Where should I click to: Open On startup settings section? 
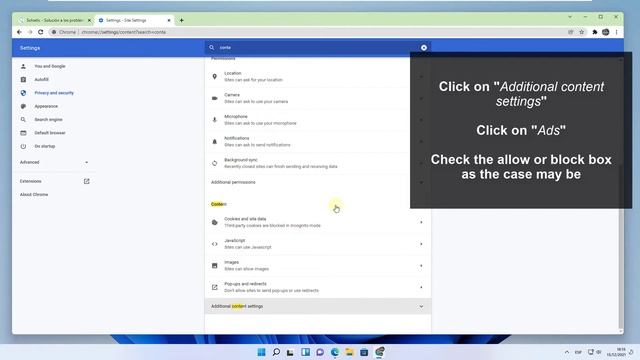point(45,146)
